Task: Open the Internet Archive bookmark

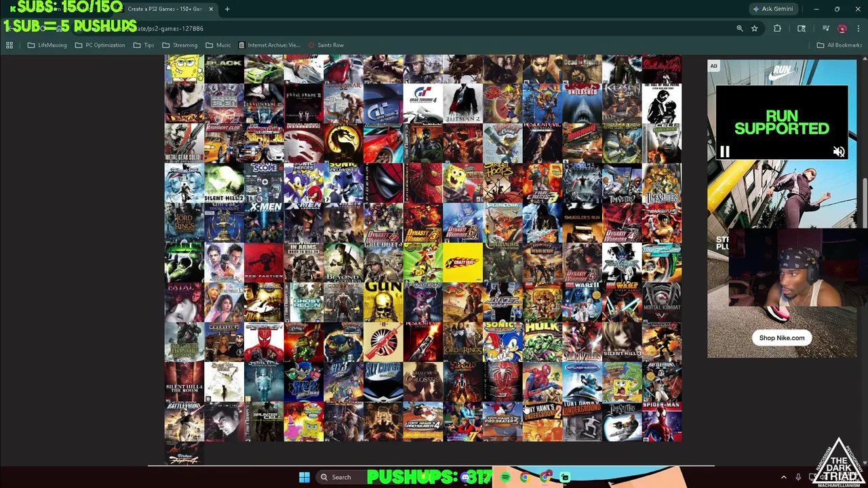Action: 269,45
